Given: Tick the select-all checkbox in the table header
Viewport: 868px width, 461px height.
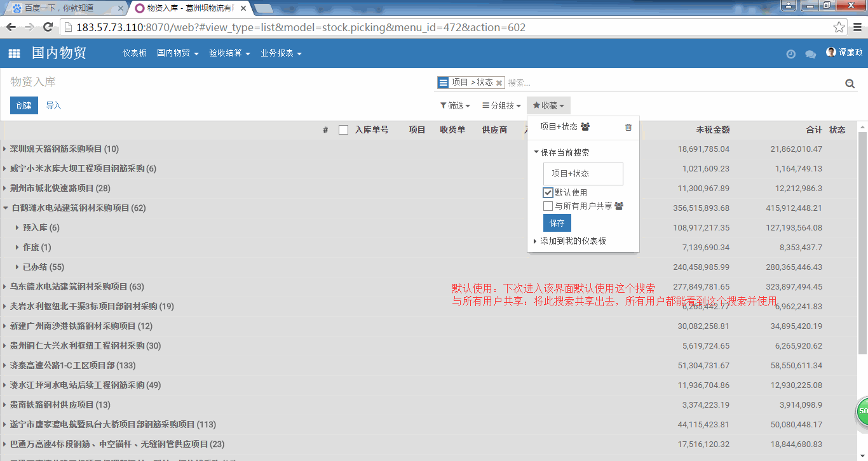Looking at the screenshot, I should (343, 130).
